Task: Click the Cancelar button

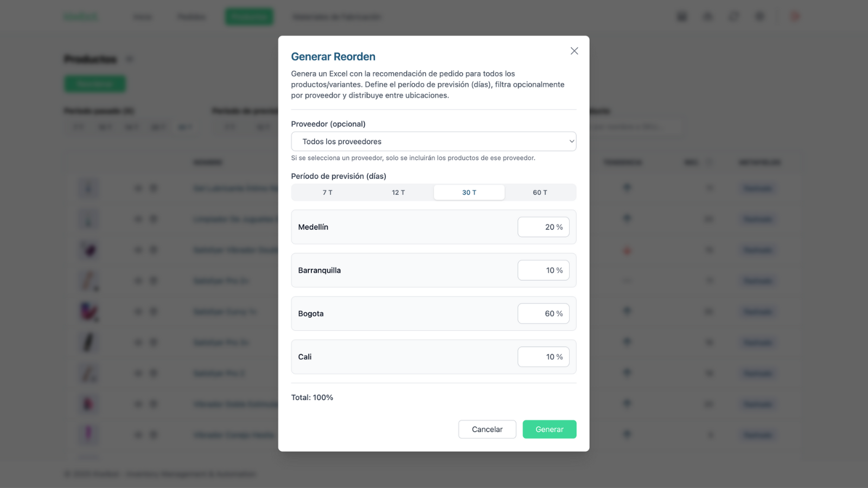Action: 487,429
